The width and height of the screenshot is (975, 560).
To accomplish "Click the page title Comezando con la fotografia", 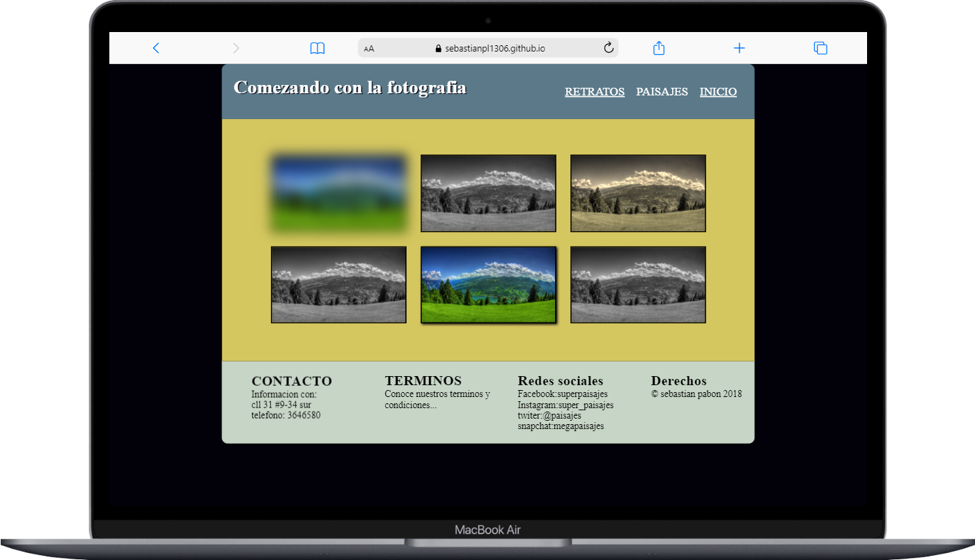I will click(x=350, y=88).
